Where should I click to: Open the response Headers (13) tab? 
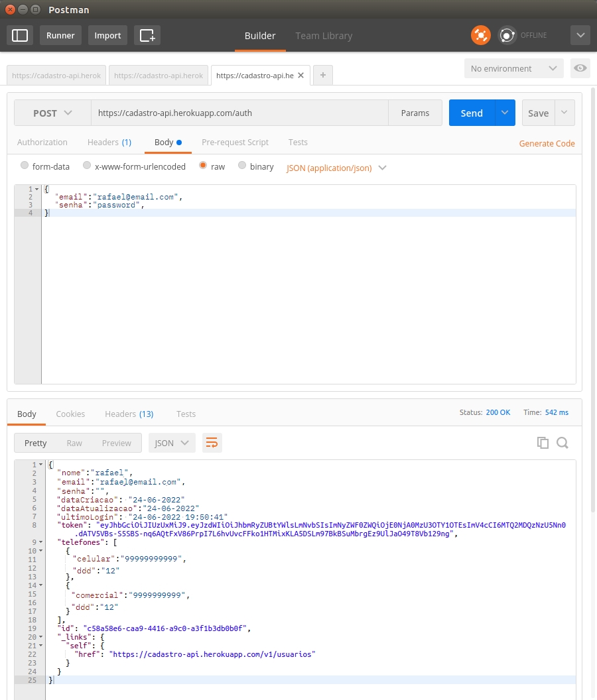(129, 414)
